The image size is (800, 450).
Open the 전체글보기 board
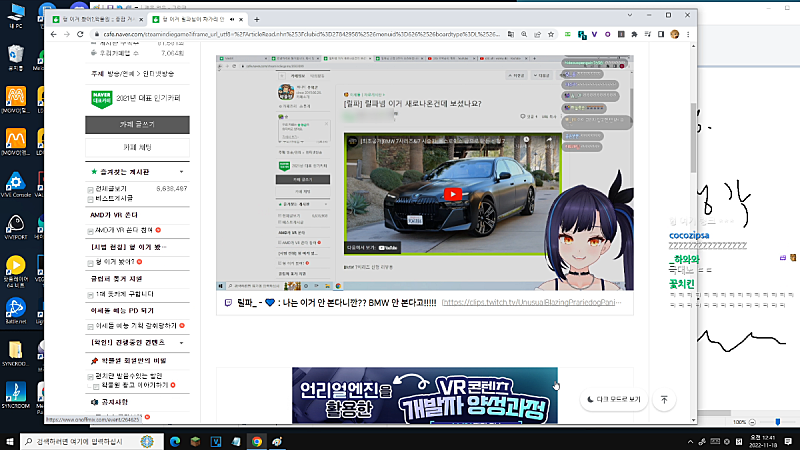(x=111, y=188)
